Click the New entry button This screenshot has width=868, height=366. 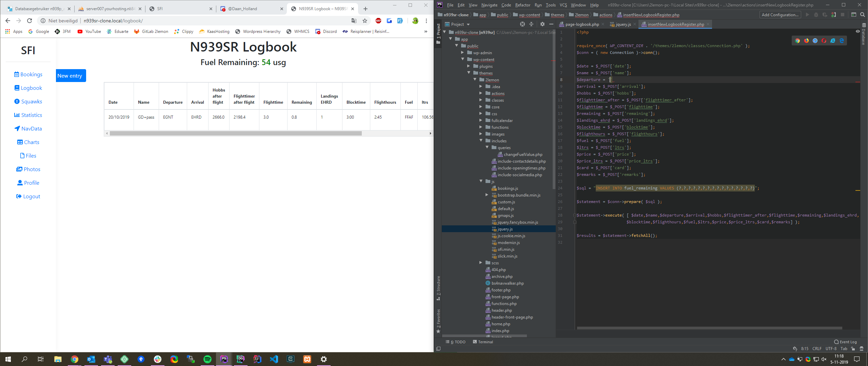[71, 76]
